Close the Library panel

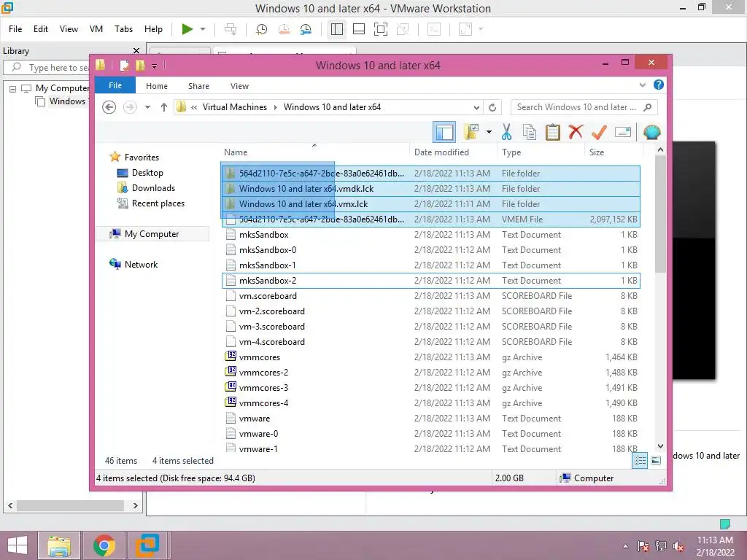pyautogui.click(x=136, y=50)
